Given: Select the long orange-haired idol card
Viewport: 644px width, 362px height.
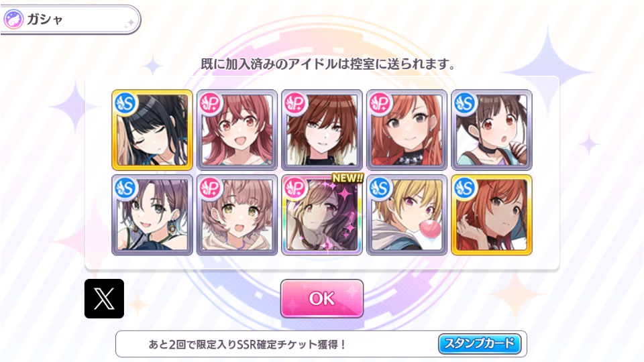Looking at the screenshot, I should [x=407, y=129].
